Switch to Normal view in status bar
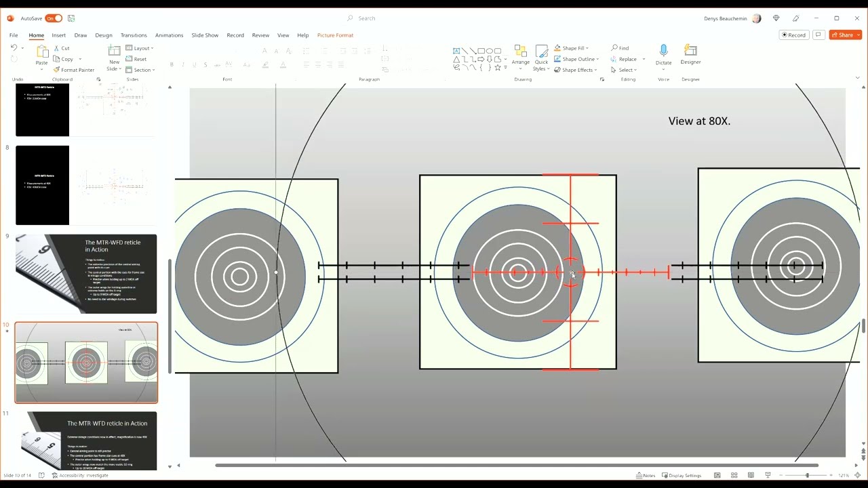This screenshot has width=868, height=488. [x=717, y=475]
